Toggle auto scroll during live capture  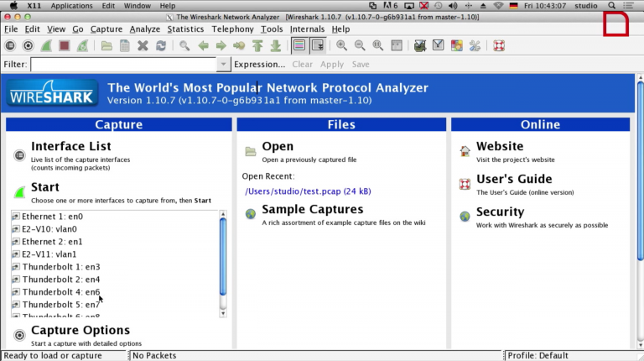pyautogui.click(x=318, y=45)
